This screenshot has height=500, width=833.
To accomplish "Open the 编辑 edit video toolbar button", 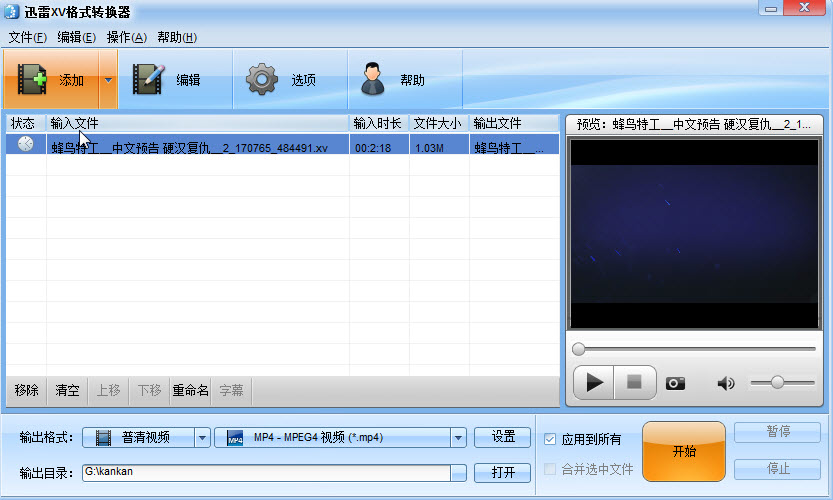I will coord(175,80).
